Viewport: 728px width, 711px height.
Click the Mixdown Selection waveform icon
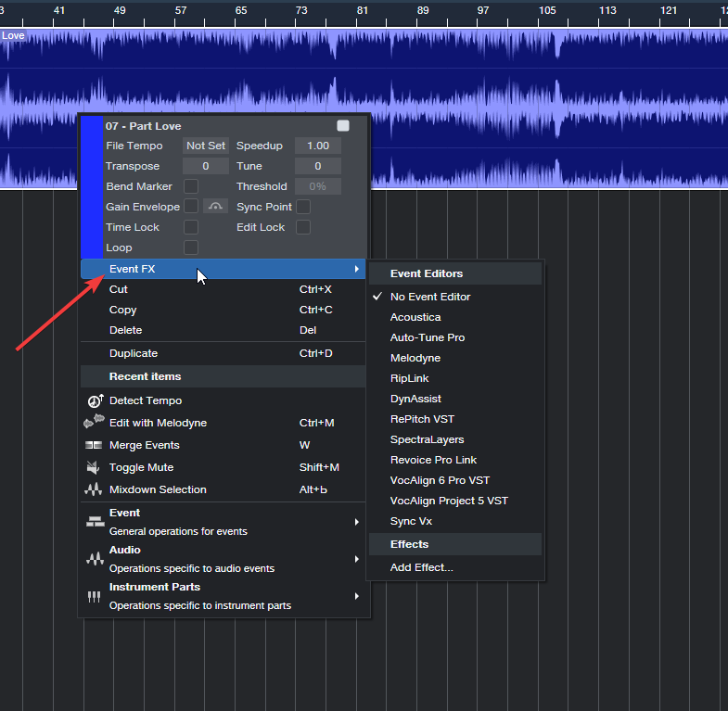pos(94,489)
